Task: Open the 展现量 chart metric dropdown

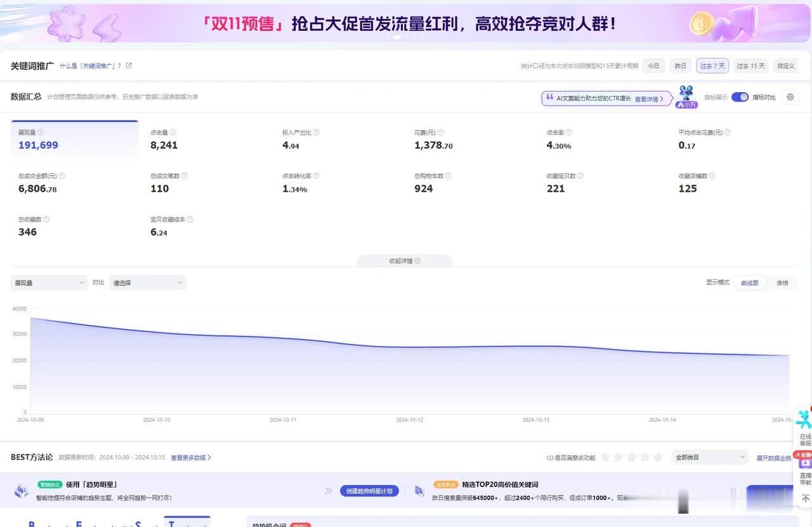Action: pyautogui.click(x=49, y=283)
